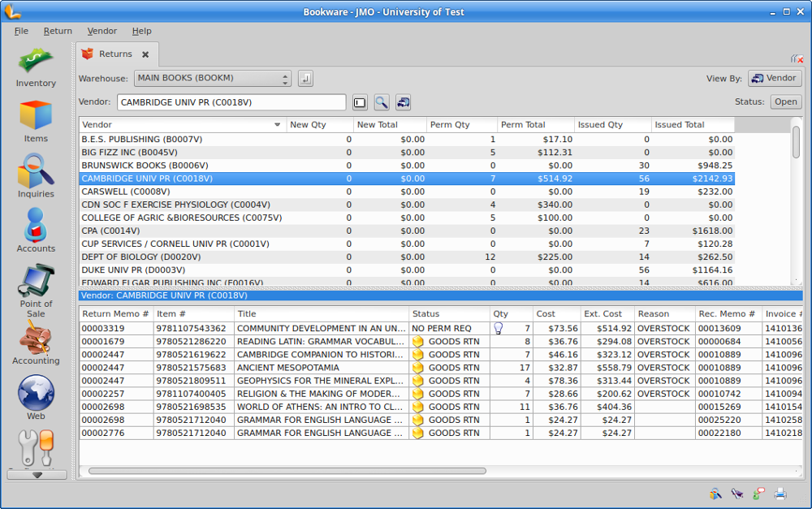Open the Accounts module in sidebar

[36, 230]
